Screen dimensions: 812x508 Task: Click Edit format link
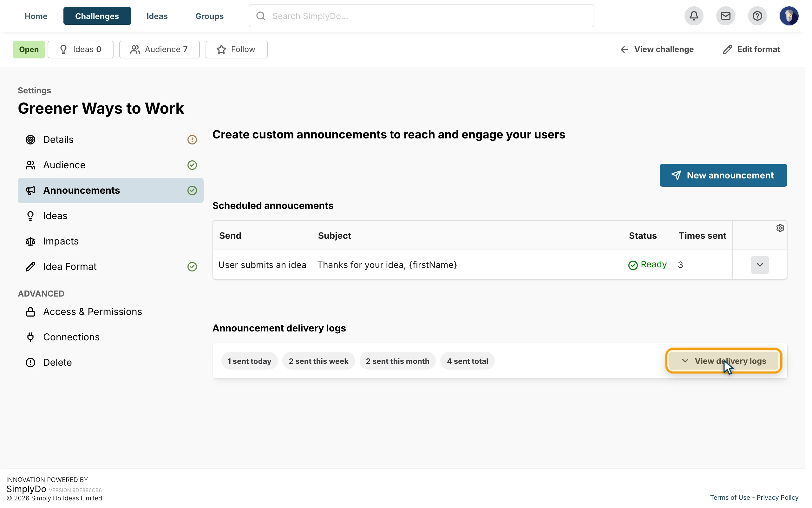(751, 50)
